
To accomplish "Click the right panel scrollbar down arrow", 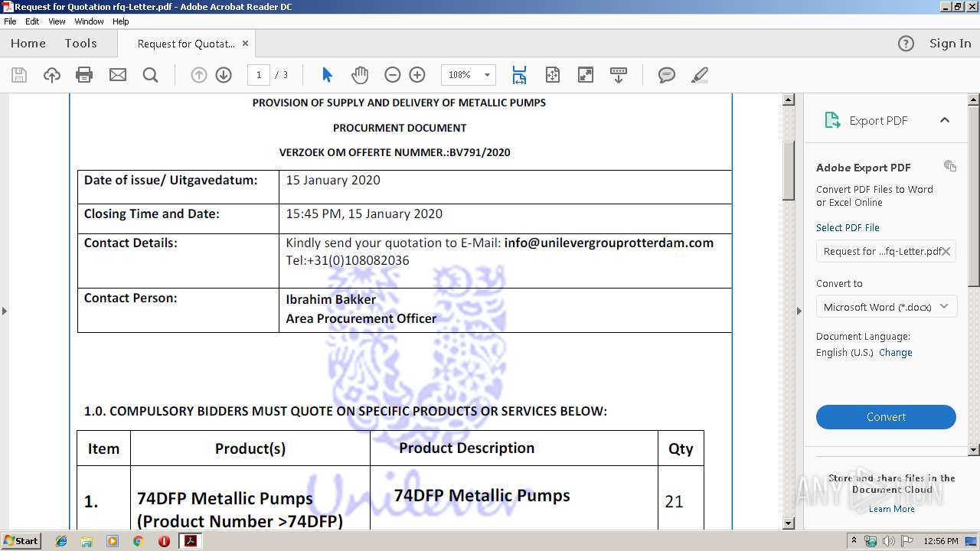I will click(974, 450).
